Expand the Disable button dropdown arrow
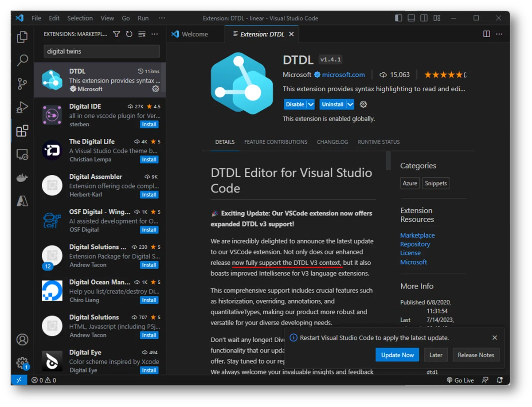This screenshot has height=407, width=532. pyautogui.click(x=311, y=104)
